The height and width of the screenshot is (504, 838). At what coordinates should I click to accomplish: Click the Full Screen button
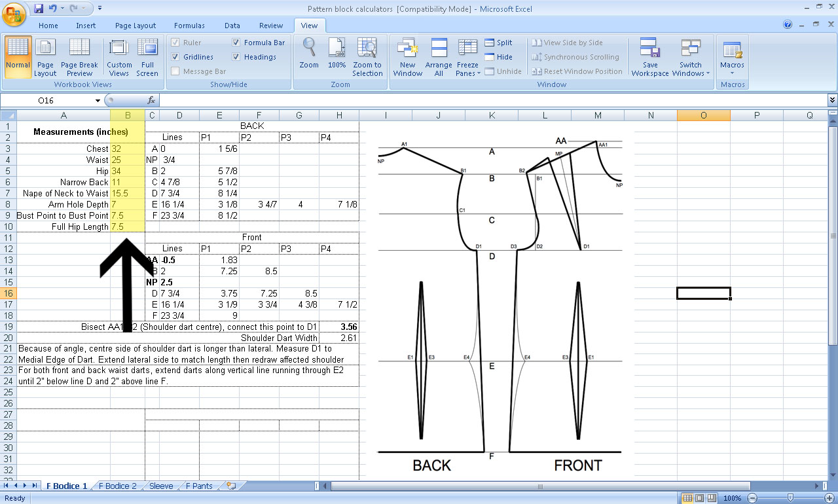(147, 57)
